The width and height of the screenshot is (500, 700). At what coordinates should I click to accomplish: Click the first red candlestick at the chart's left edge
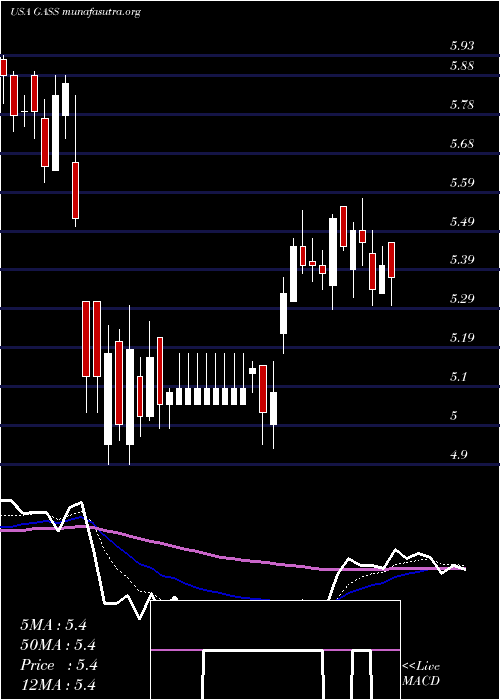(x=4, y=67)
